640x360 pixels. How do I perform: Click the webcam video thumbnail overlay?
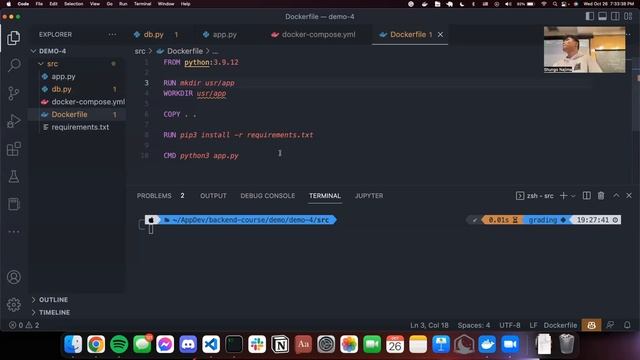(x=584, y=50)
